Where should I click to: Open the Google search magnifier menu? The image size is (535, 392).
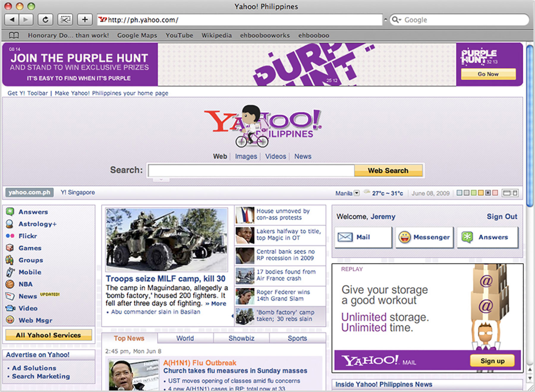(396, 20)
